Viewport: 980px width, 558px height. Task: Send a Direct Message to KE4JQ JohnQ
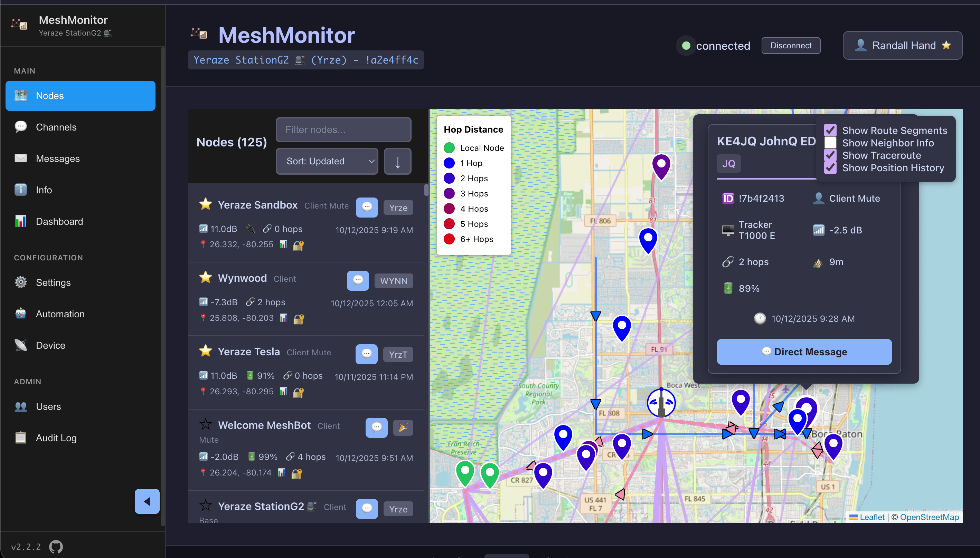[x=804, y=352]
